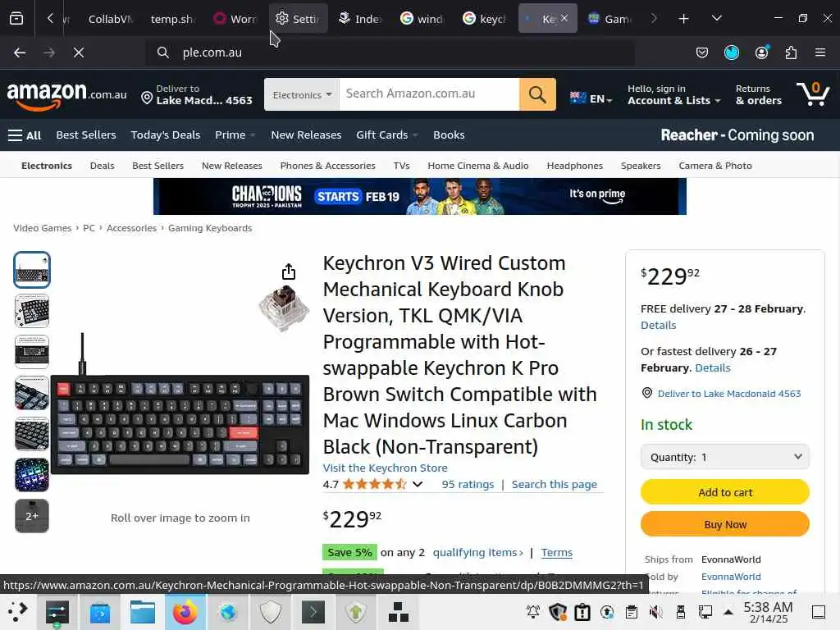Switch to the Settings browser tab
The image size is (840, 630).
(x=298, y=19)
